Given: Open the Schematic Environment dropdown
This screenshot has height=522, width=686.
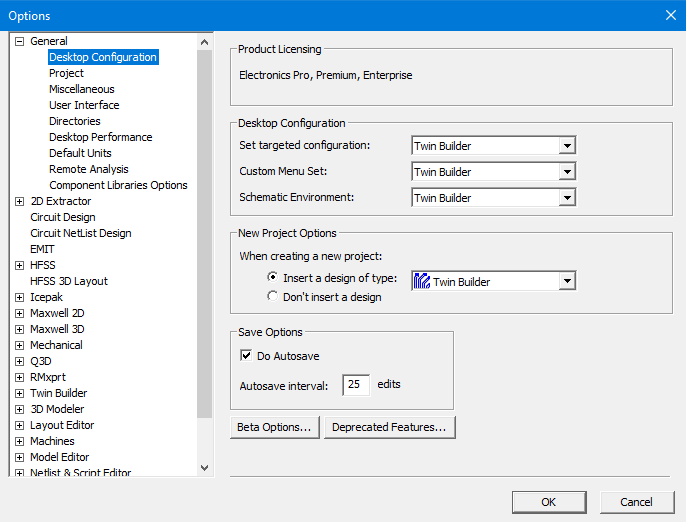Looking at the screenshot, I should click(567, 198).
